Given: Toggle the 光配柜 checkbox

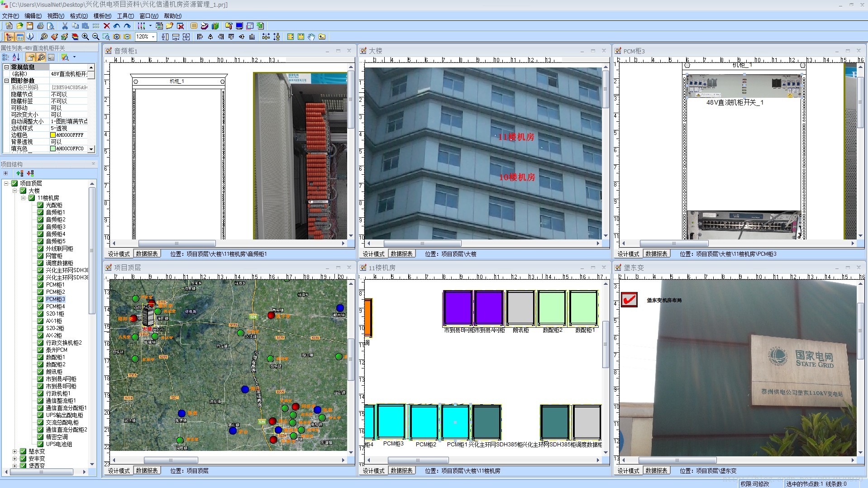Looking at the screenshot, I should click(x=40, y=205).
